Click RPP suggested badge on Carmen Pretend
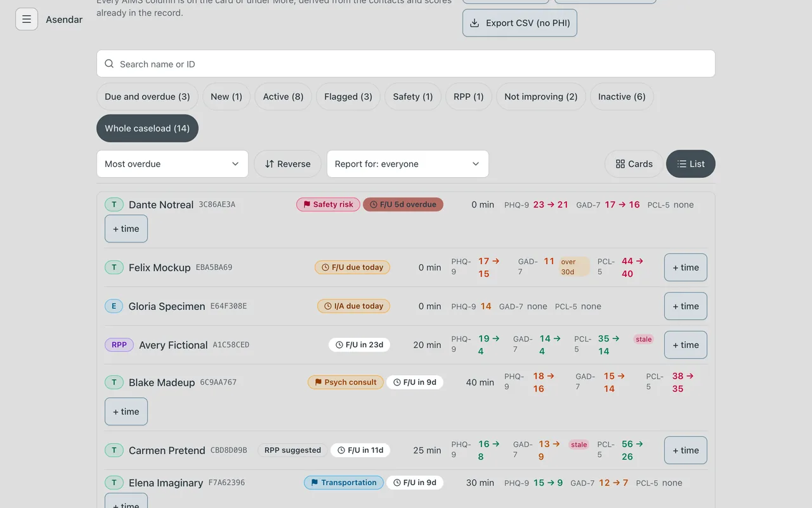The height and width of the screenshot is (508, 812). 292,450
